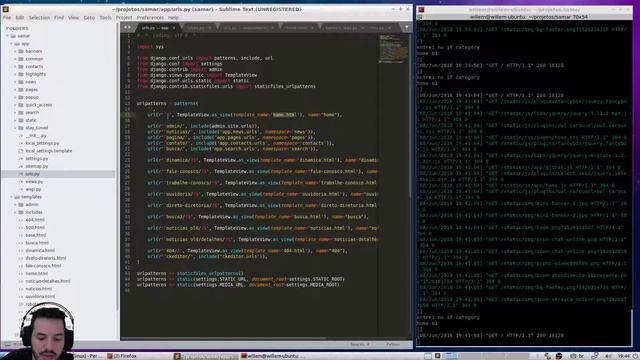The width and height of the screenshot is (640, 360).
Task: Expand the popup folder
Action: point(16,97)
